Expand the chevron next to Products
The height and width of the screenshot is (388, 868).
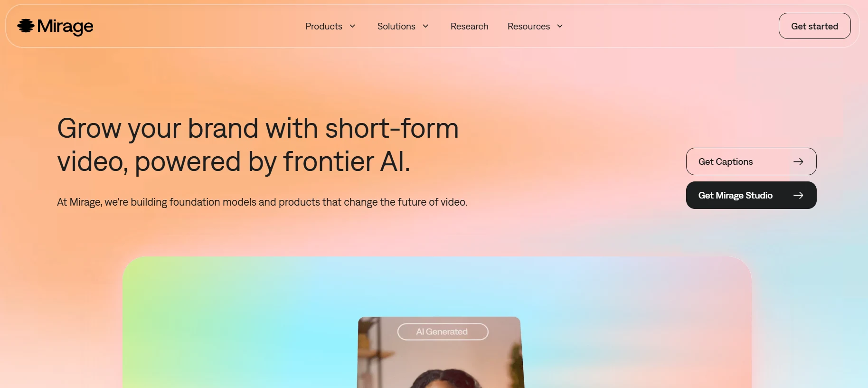pyautogui.click(x=352, y=26)
